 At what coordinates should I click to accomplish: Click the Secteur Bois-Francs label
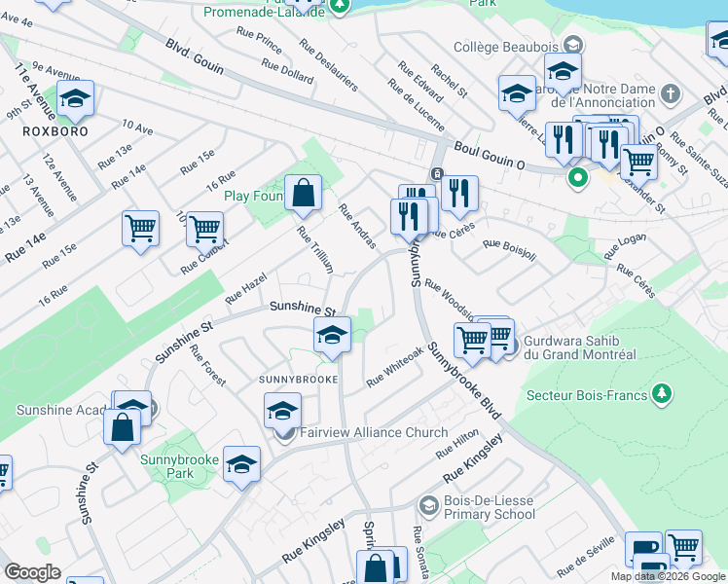click(x=587, y=395)
